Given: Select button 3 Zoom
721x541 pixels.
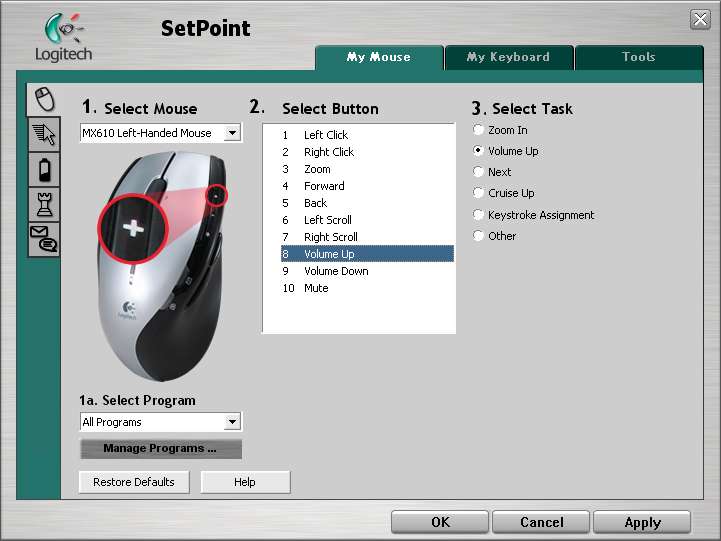Looking at the screenshot, I should pos(367,169).
